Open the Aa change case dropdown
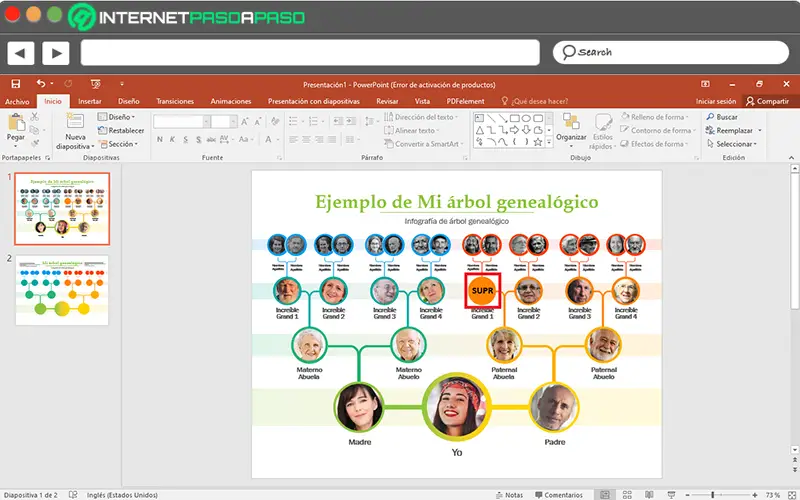800x500 pixels. click(246, 139)
